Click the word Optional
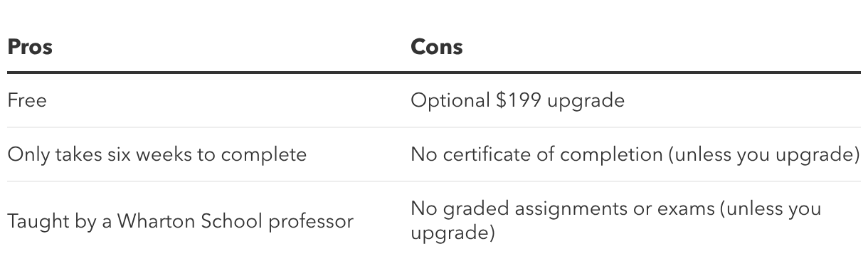This screenshot has height=266, width=868. (x=451, y=100)
